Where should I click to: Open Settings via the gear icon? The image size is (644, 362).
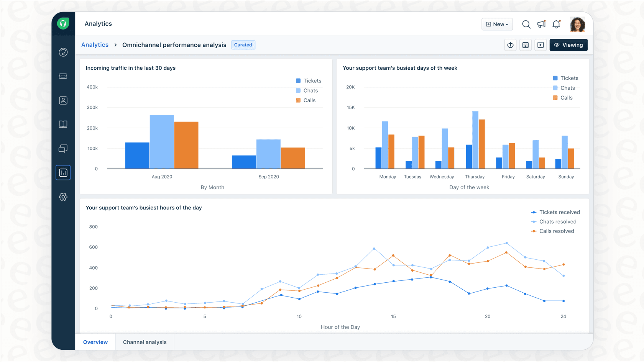click(x=63, y=197)
